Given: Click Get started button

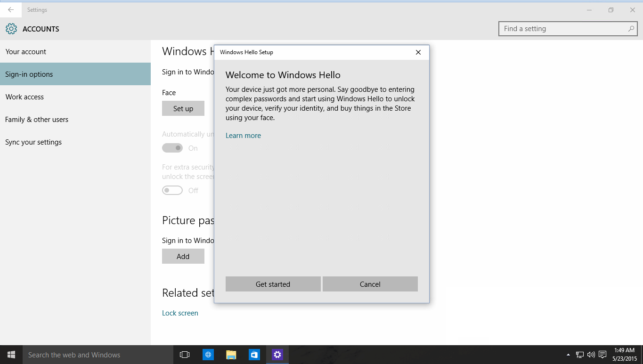Looking at the screenshot, I should click(273, 284).
